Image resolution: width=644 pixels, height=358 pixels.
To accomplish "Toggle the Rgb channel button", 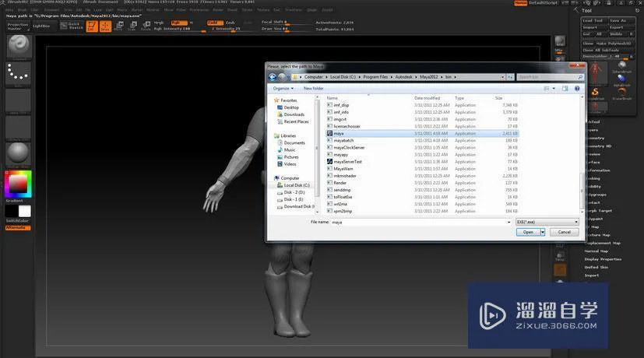I will coord(179,23).
